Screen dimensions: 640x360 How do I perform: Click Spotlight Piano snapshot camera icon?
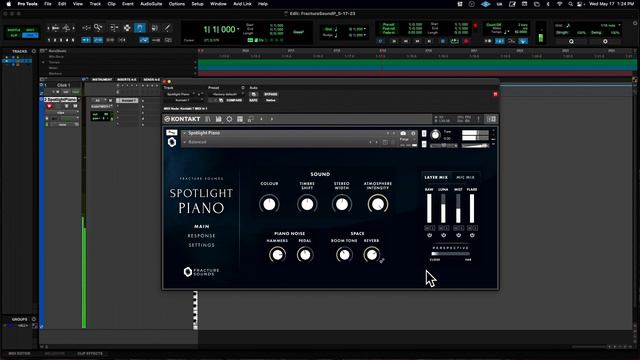pyautogui.click(x=403, y=133)
